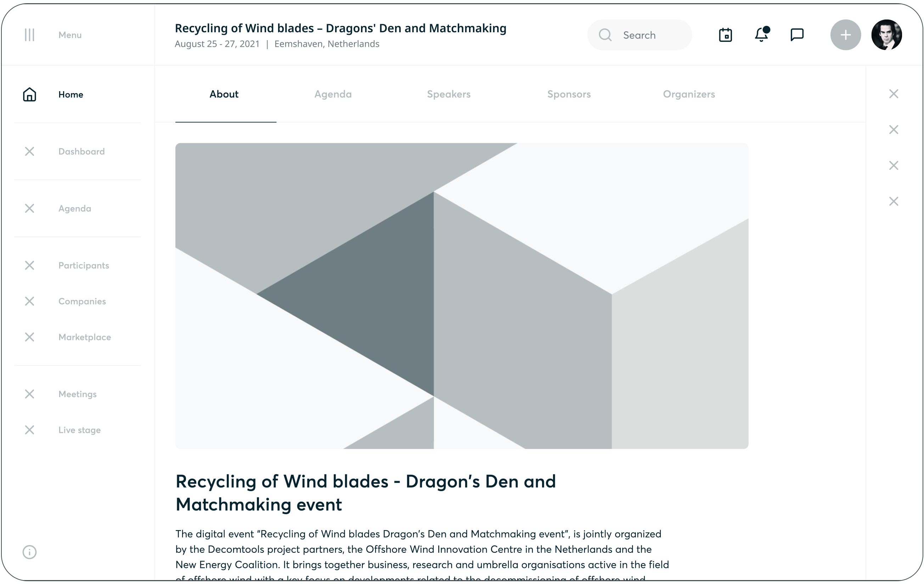Switch to the Speakers tab
924x584 pixels.
[449, 94]
